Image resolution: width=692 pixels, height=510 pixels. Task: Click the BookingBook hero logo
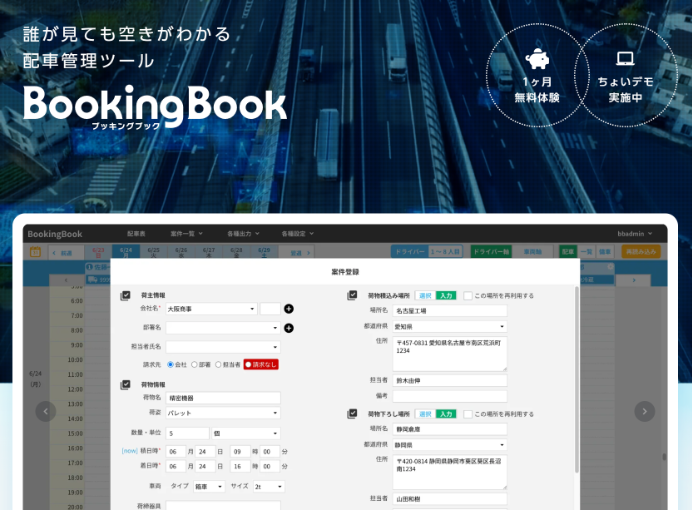point(155,106)
